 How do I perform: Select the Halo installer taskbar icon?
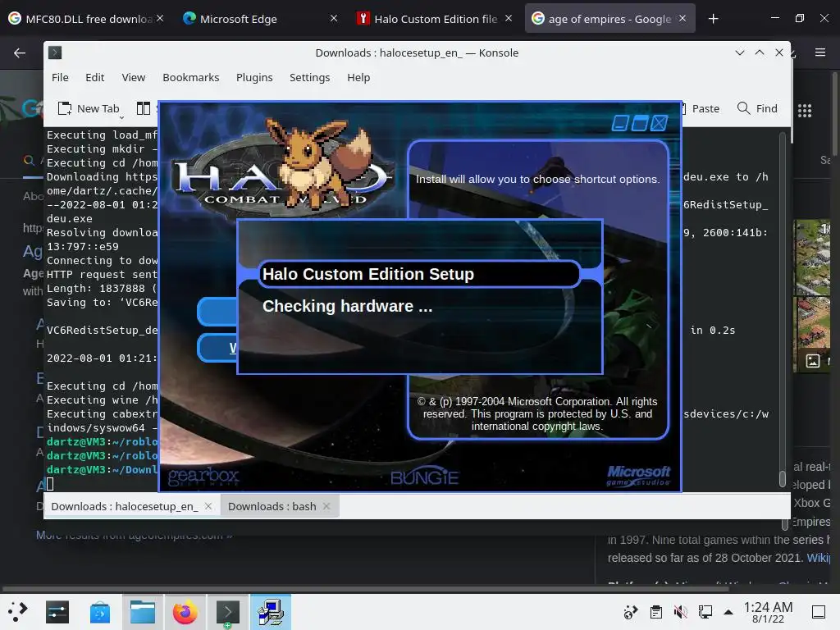pos(271,612)
